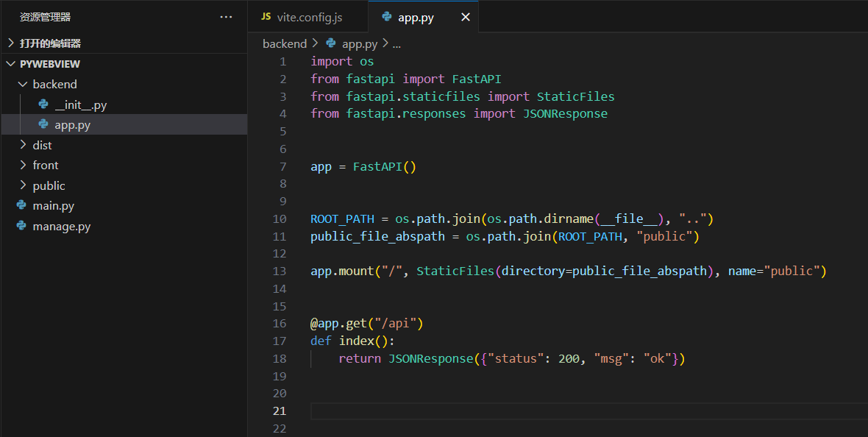Click the 资源管理器 panel title
This screenshot has height=437, width=868.
point(46,17)
